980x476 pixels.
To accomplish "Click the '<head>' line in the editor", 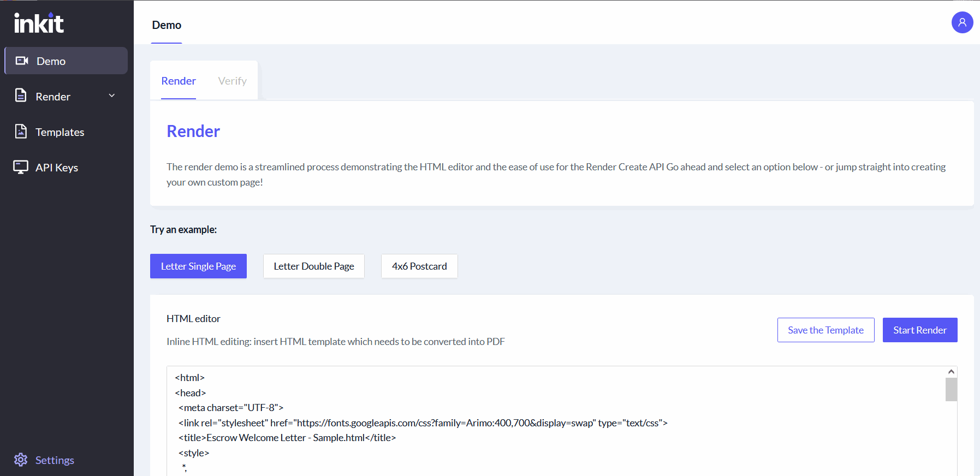I will click(191, 392).
